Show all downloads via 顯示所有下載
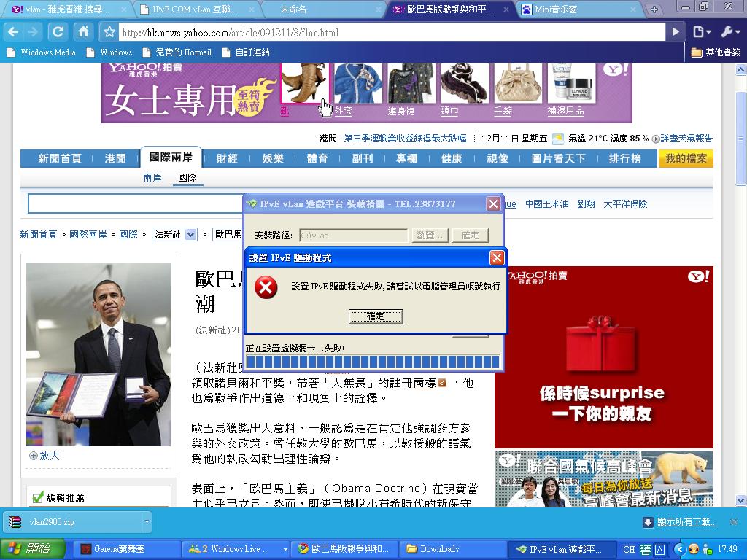The height and width of the screenshot is (560, 747). pos(686,522)
